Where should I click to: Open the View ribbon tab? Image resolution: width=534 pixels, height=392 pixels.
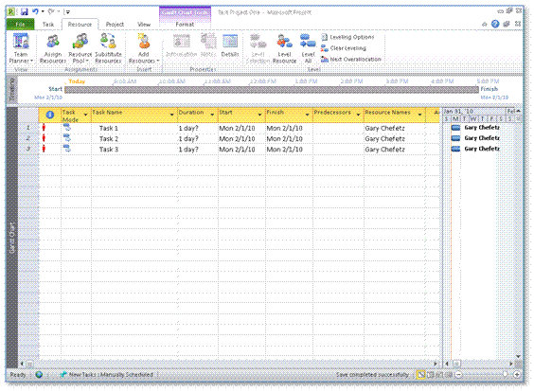[144, 25]
